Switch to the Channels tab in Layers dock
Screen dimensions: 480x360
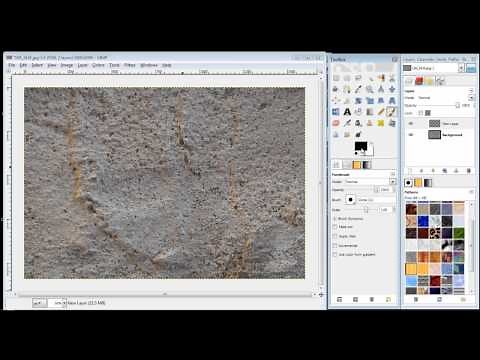coord(419,80)
